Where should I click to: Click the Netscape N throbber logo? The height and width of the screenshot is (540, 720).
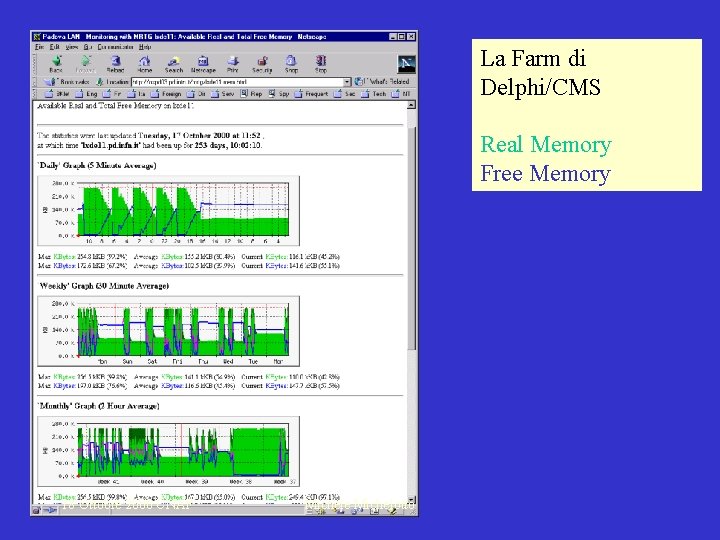(x=406, y=64)
